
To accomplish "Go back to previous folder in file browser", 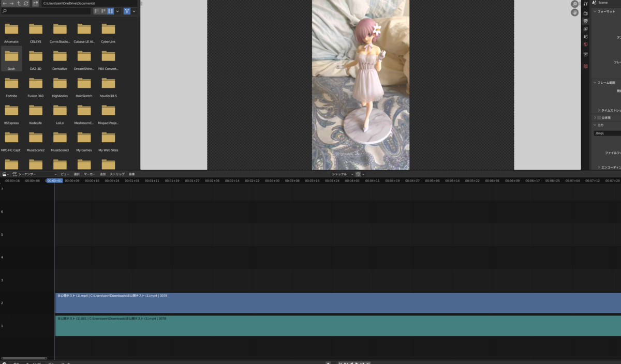I will point(5,3).
